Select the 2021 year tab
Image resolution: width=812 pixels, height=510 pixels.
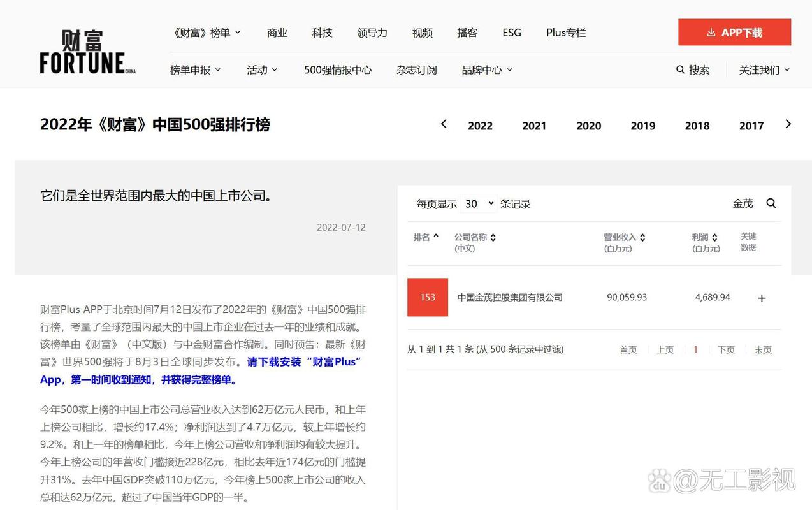(534, 126)
